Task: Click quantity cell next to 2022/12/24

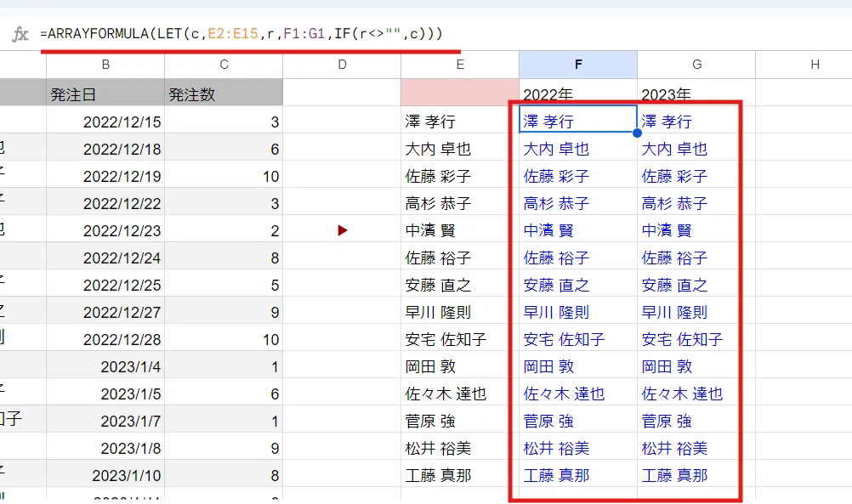Action: (224, 256)
